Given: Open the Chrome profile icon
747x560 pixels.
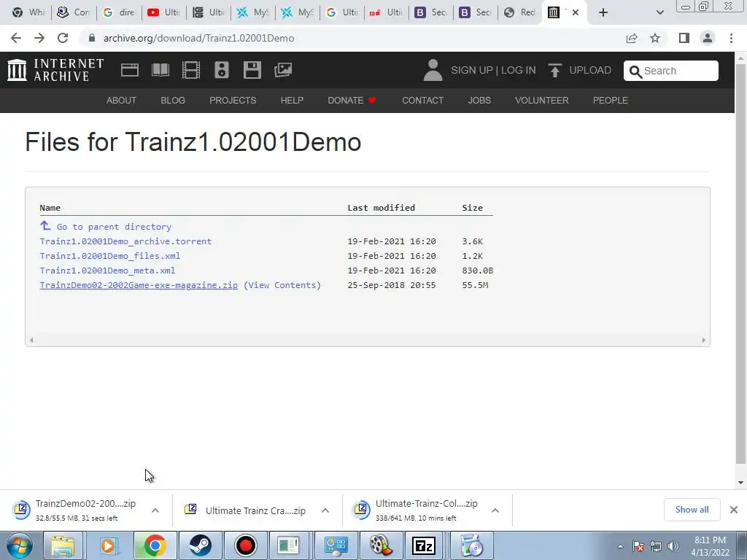Looking at the screenshot, I should coord(708,38).
